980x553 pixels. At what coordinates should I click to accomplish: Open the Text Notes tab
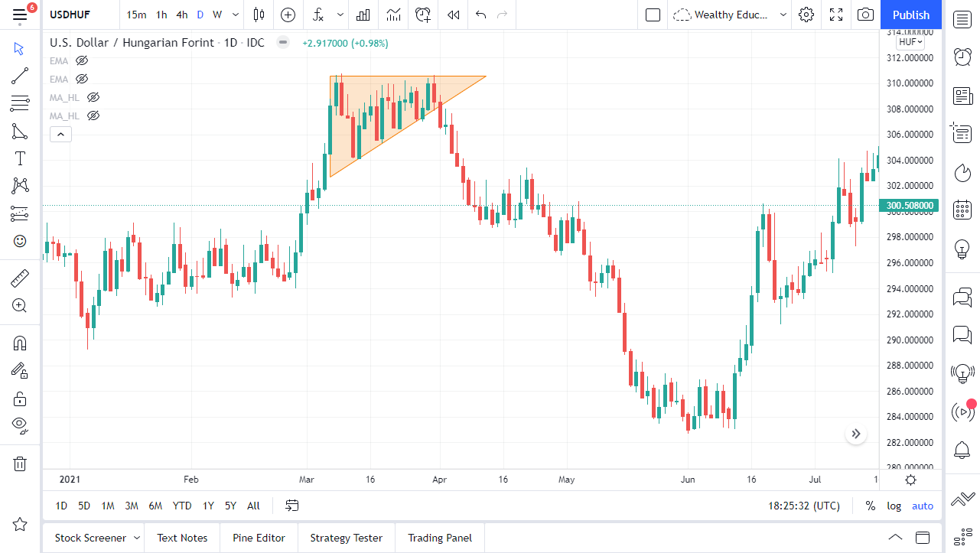(182, 538)
